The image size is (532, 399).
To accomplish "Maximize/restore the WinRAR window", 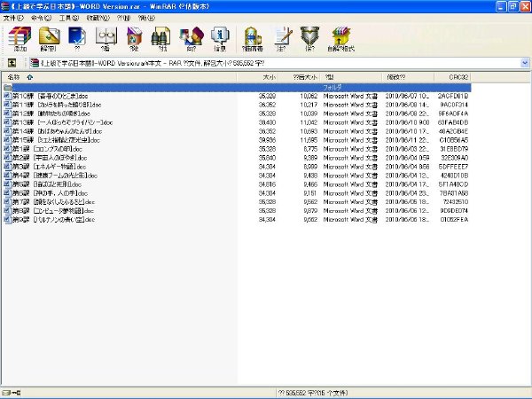I will tap(513, 6).
